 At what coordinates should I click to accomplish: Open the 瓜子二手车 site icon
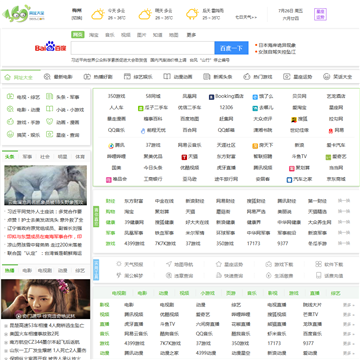pos(140,108)
